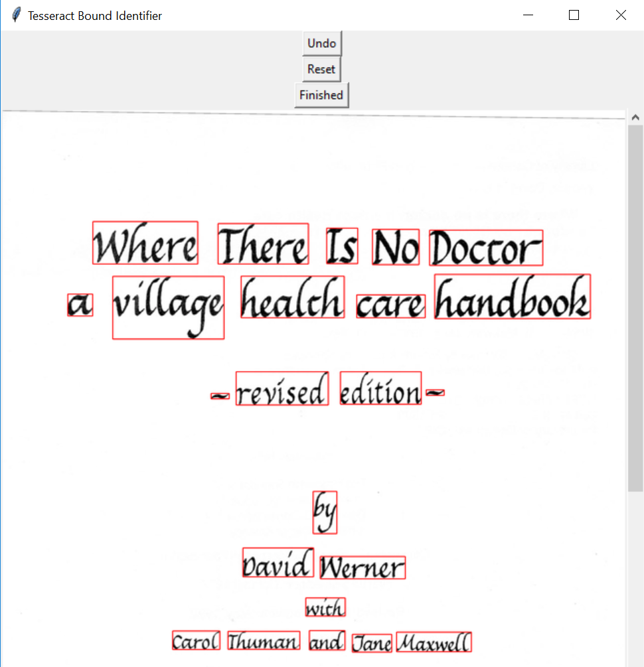Click the boxed word "Is"
Image resolution: width=644 pixels, height=667 pixels.
pyautogui.click(x=342, y=246)
